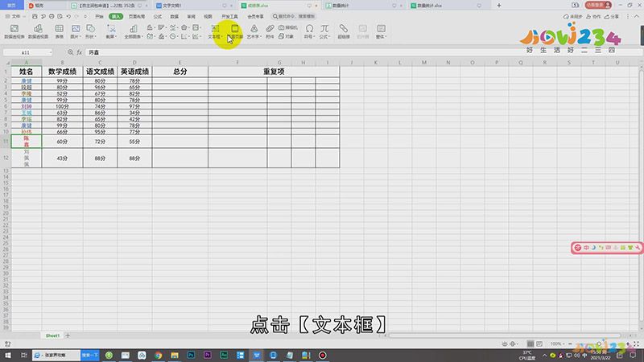Switch to the 开始 Home ribbon tab
Screen dimensions: 644x362
tap(99, 16)
